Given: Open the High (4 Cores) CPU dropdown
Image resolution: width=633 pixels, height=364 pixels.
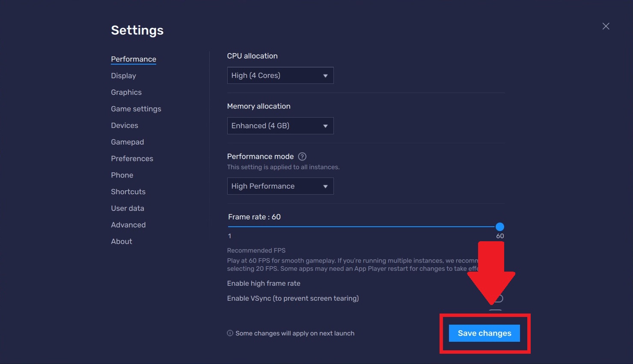Looking at the screenshot, I should (x=280, y=75).
